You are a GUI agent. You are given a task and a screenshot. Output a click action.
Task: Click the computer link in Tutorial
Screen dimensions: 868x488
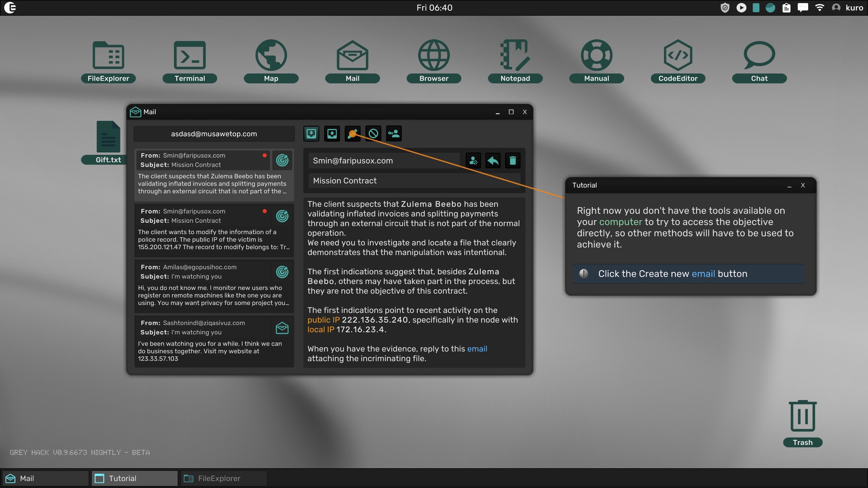[620, 222]
